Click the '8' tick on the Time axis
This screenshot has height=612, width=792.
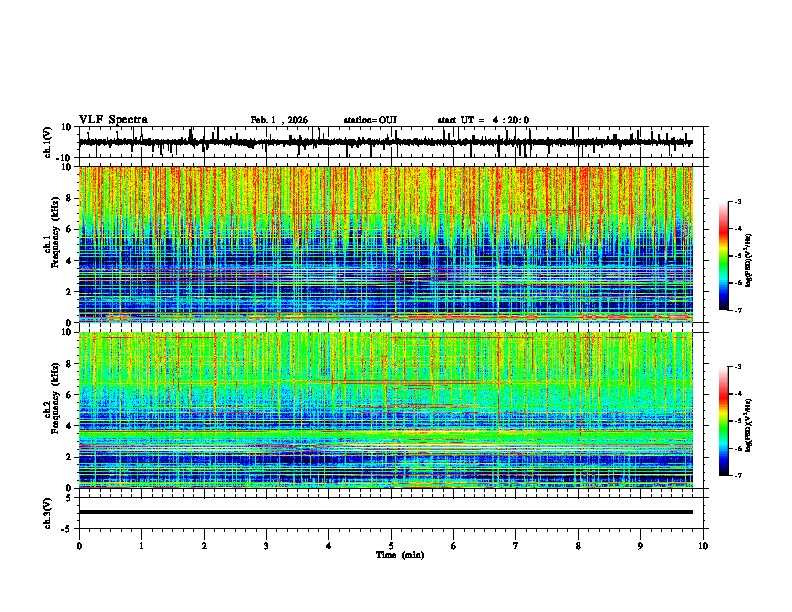578,546
